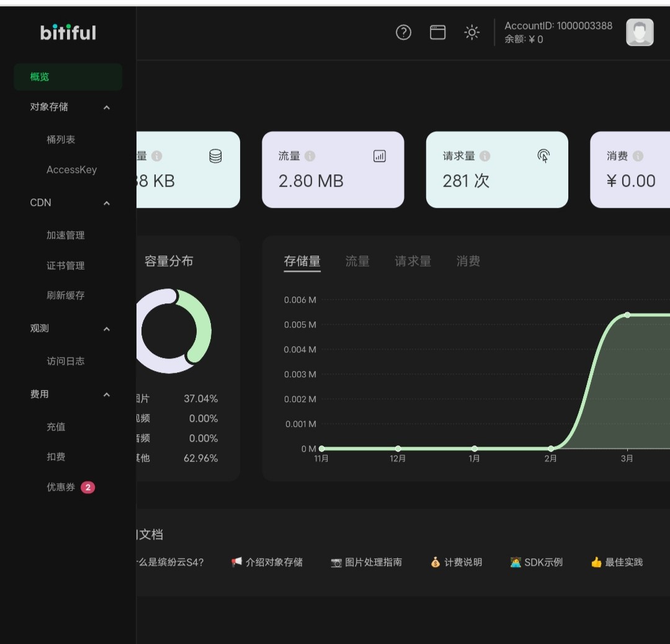Collapse the 对象存储 section chevron
The image size is (670, 644).
click(107, 107)
